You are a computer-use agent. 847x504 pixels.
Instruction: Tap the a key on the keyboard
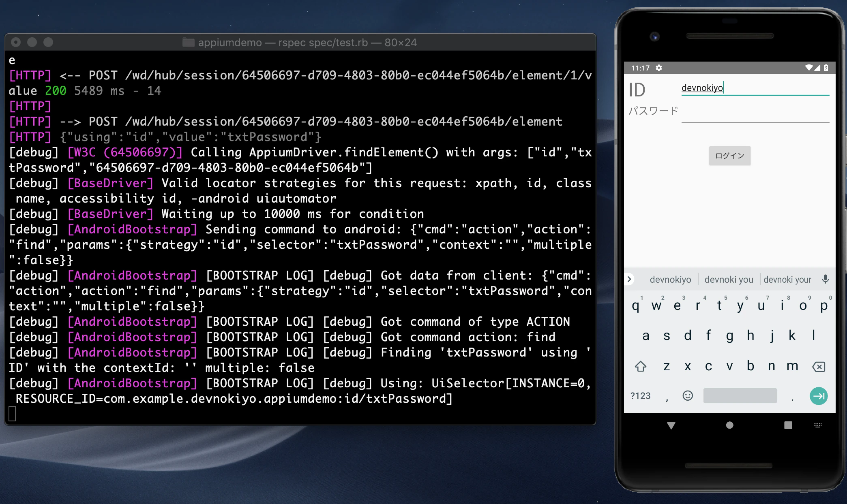[x=646, y=335]
